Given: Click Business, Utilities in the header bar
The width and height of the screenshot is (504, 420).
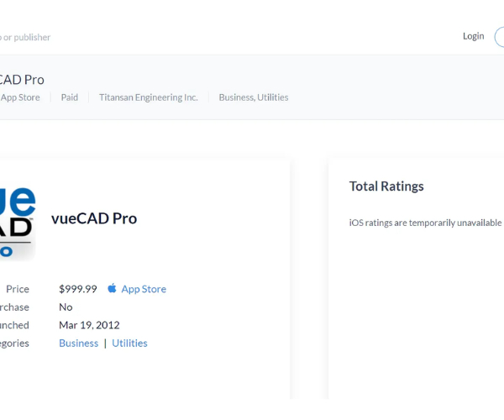Looking at the screenshot, I should click(x=254, y=97).
